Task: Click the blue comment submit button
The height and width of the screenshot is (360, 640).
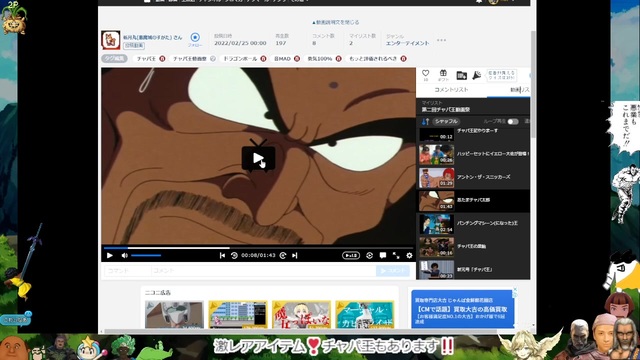Action: coord(393,271)
